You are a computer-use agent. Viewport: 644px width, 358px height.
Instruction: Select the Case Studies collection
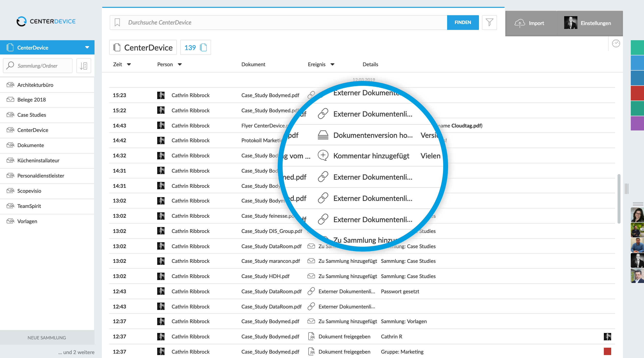(47, 115)
